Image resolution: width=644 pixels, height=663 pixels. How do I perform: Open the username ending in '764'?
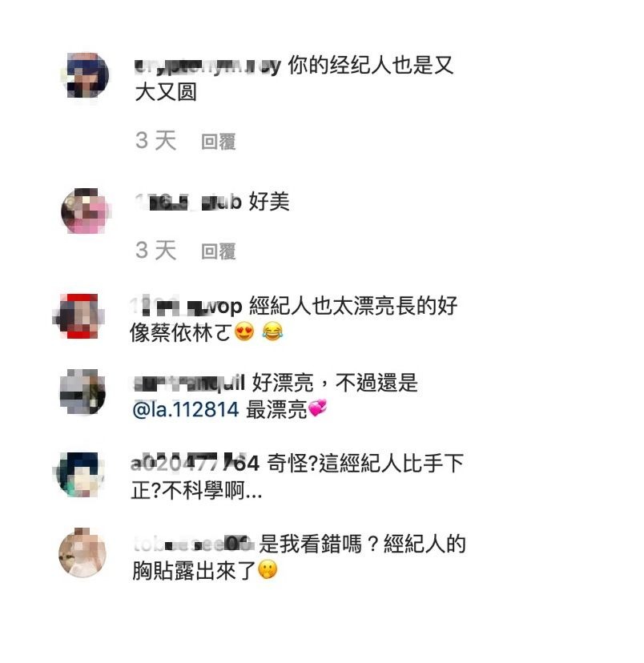coord(195,463)
